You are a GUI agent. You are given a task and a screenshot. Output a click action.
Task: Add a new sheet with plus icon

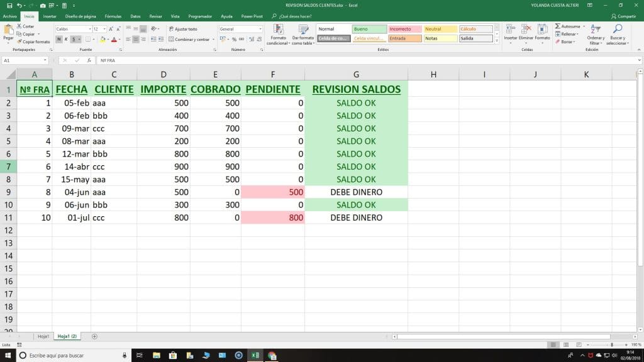(94, 337)
